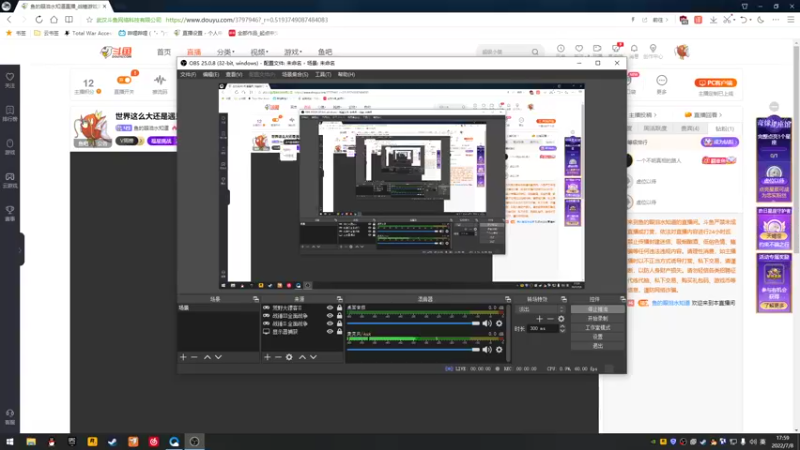800x450 pixels.
Task: Toggle lock on 显示器捕获 source
Action: [x=339, y=332]
